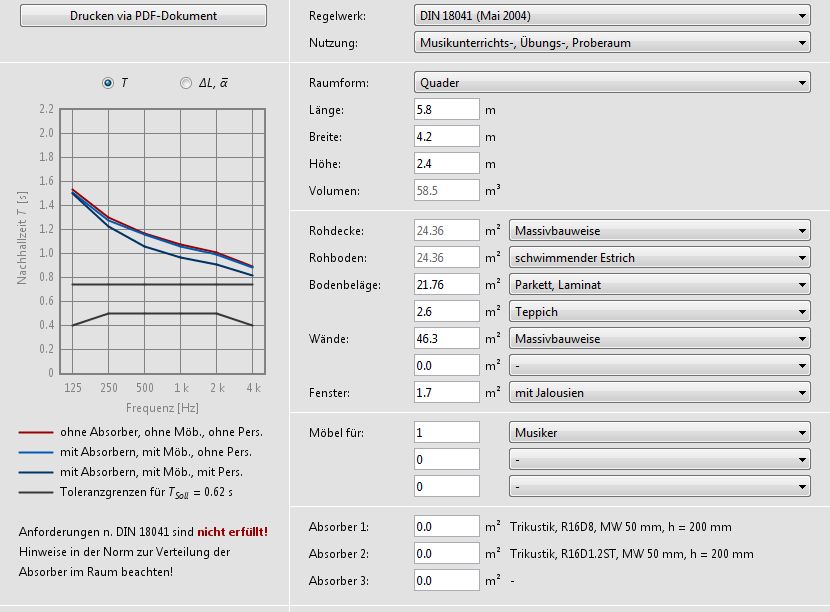This screenshot has width=830, height=612.
Task: Click the text 'nicht erfüllt!'
Action: pyautogui.click(x=232, y=532)
